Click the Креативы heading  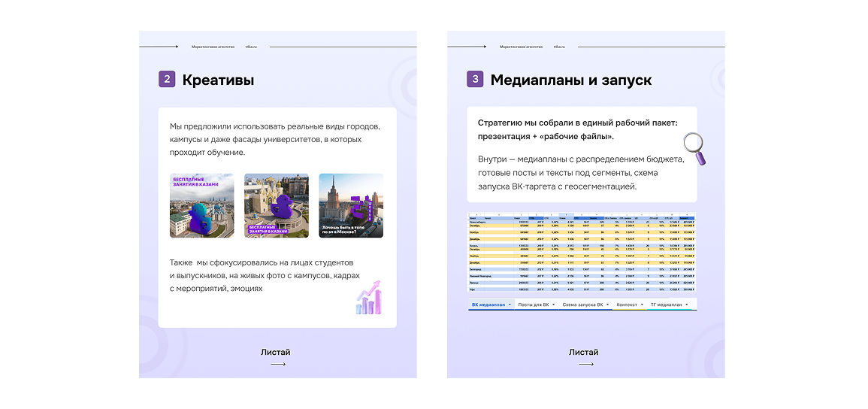218,80
